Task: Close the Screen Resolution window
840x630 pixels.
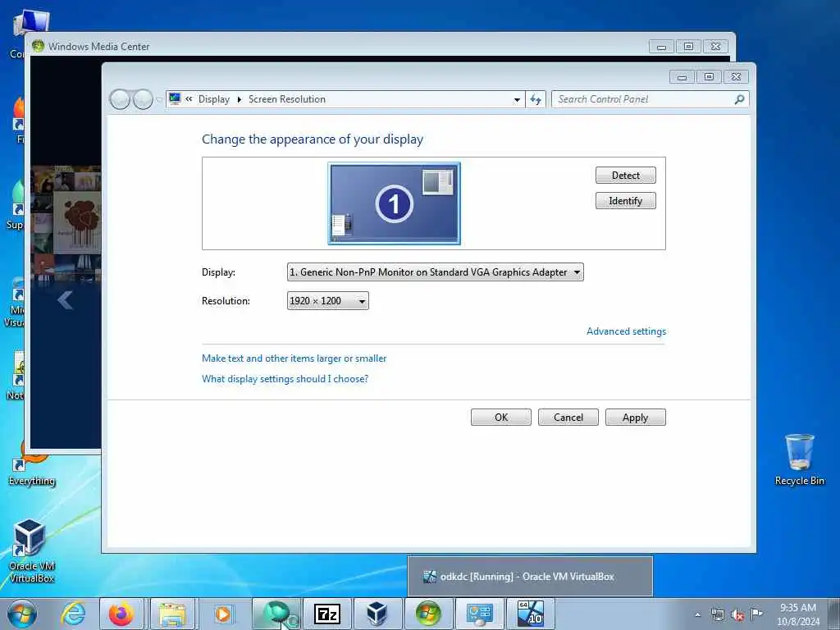Action: point(736,77)
